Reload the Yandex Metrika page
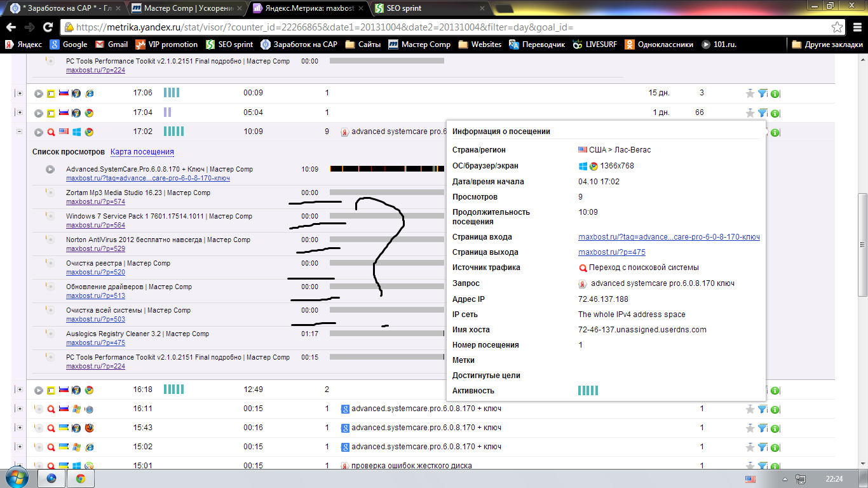The image size is (868, 488). [x=48, y=27]
